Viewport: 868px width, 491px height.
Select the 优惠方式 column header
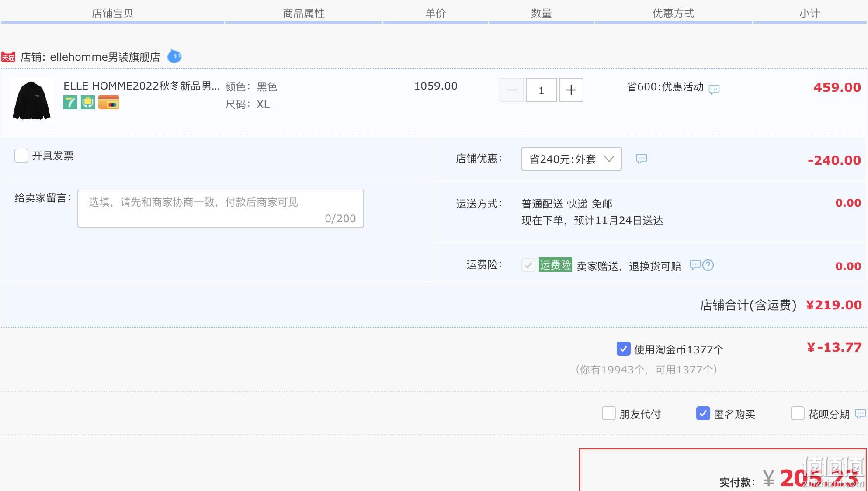click(x=674, y=14)
